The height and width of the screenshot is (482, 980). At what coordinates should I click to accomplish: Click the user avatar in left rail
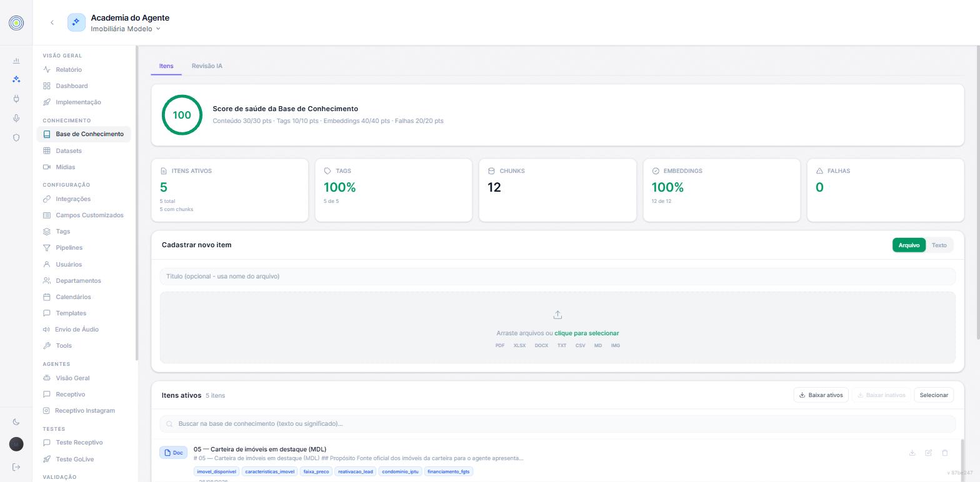pos(16,444)
